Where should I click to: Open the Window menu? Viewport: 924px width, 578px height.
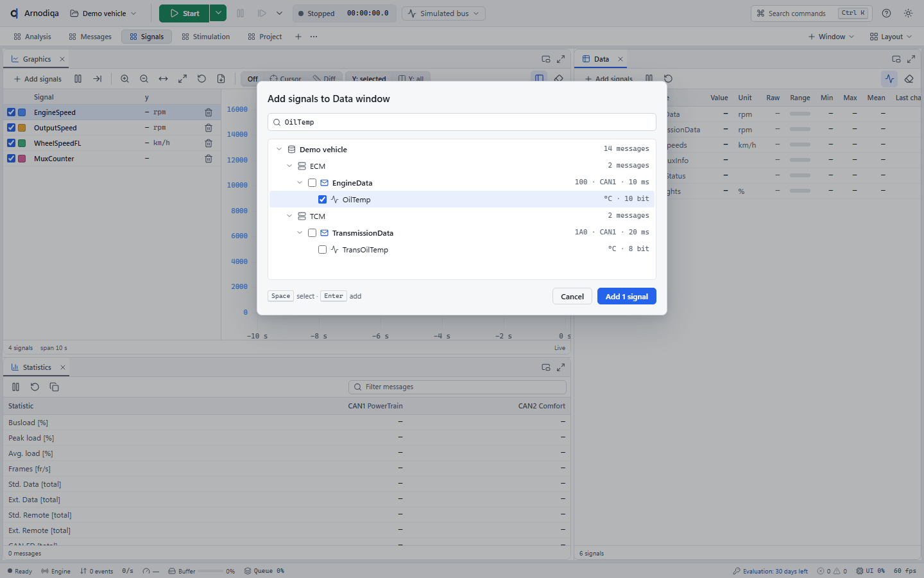click(x=831, y=37)
